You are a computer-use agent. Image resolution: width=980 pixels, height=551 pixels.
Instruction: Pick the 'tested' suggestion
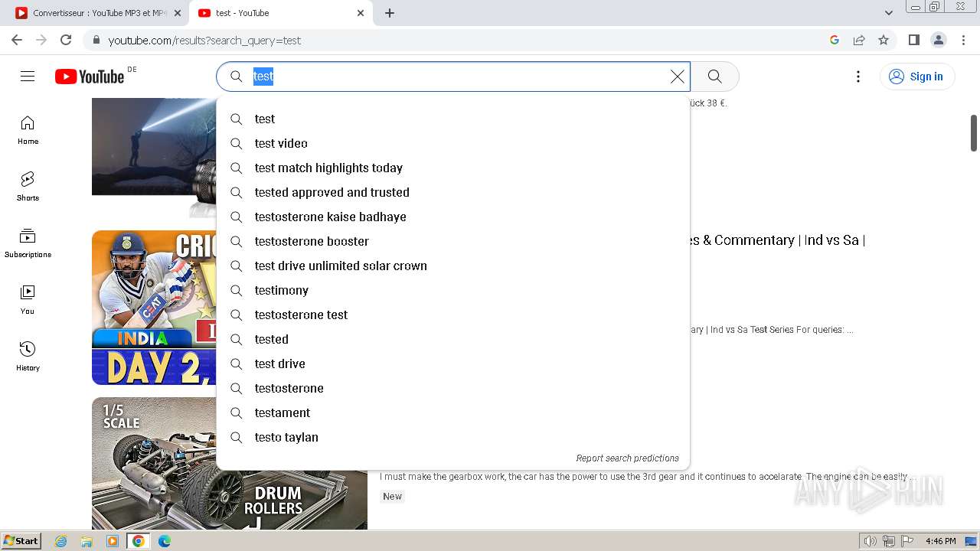tap(453, 339)
